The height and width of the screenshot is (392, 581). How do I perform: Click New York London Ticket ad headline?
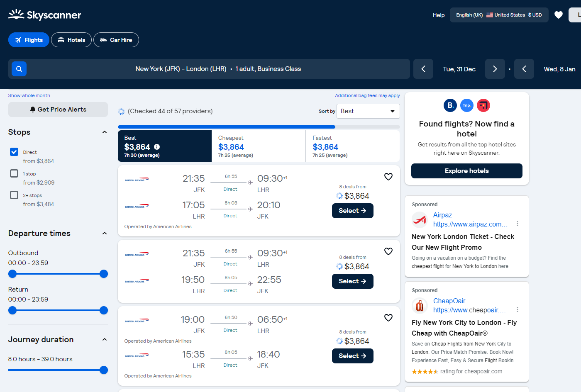[x=463, y=242]
